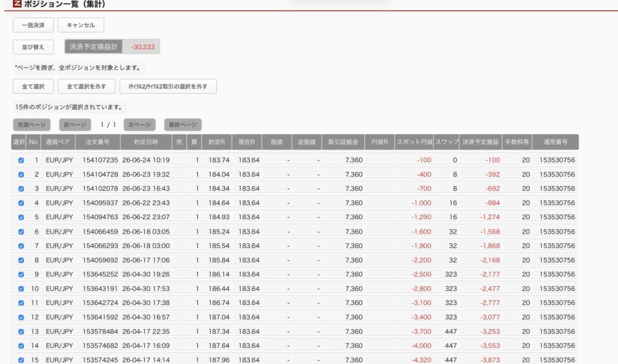
Task: Uncheck the checkbox for position No 11
Action: [x=21, y=303]
